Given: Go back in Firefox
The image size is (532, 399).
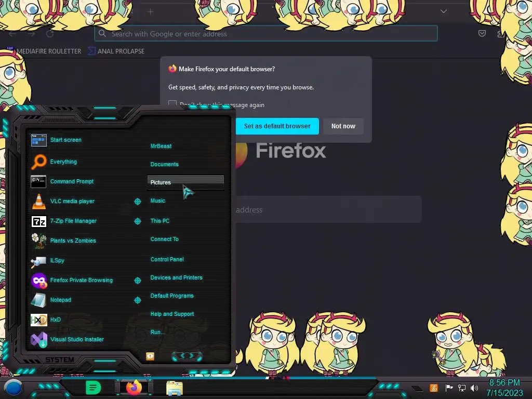Looking at the screenshot, I should click(x=12, y=34).
